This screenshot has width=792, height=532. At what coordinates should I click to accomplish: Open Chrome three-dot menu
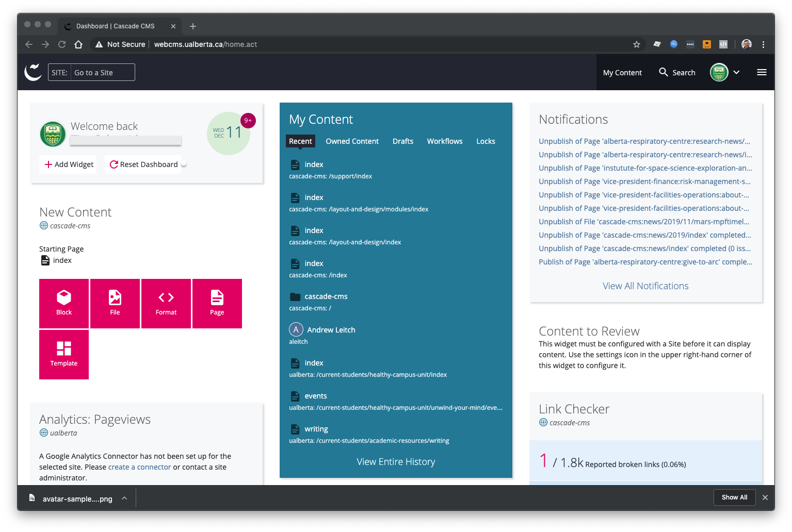763,44
